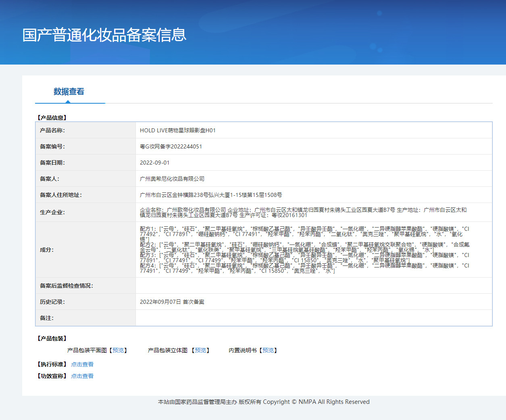Viewport: 506px width, 420px height.
Task: Select product name HOLD LIVE萌物星球眼影盘H01
Action: point(178,130)
